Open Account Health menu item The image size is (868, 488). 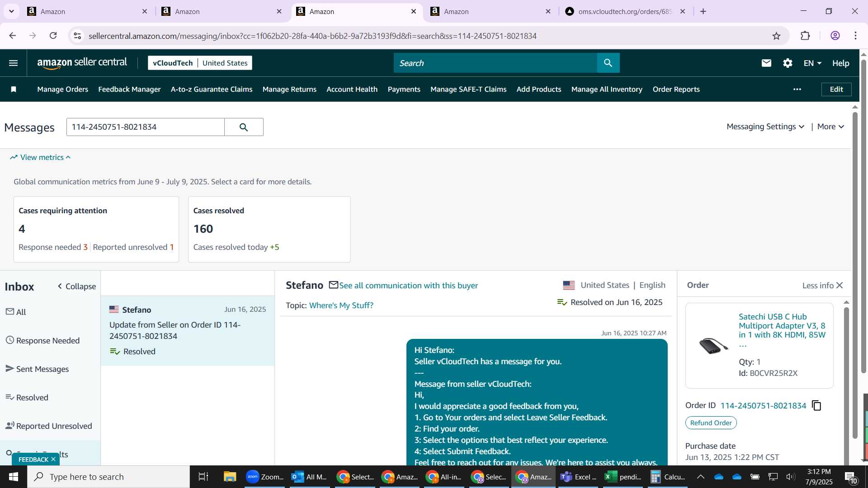coord(352,89)
